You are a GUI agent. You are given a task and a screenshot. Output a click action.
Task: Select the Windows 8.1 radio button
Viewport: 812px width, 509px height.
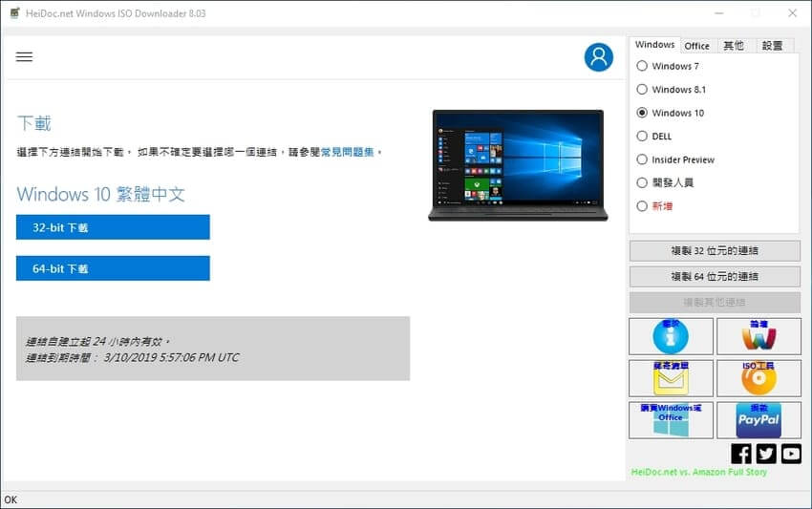(x=642, y=89)
